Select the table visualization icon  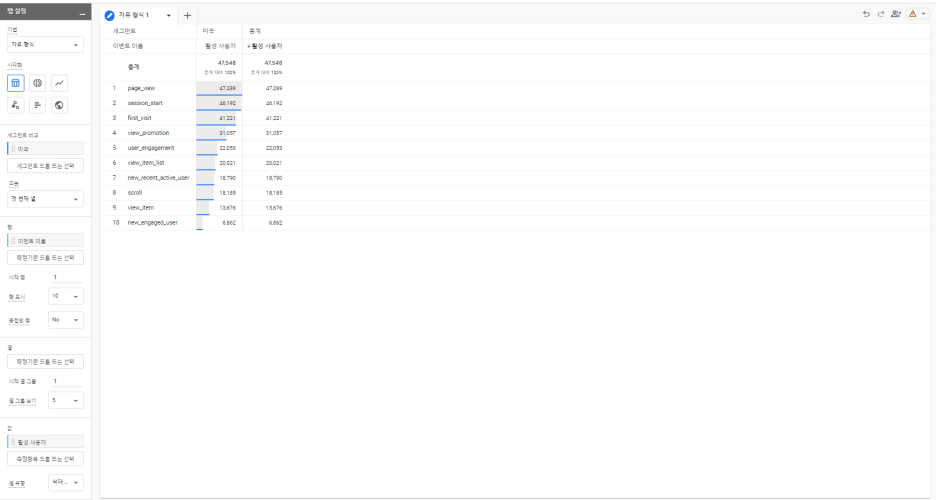(x=16, y=83)
